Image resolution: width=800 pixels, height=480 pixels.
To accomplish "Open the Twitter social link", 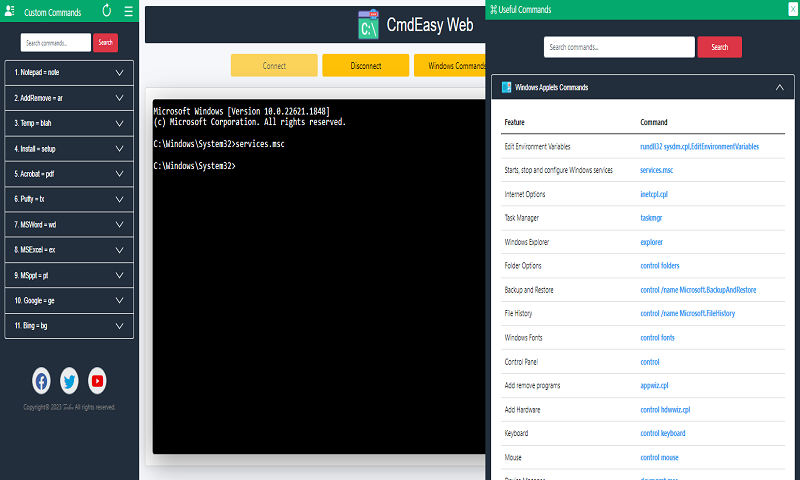I will [69, 381].
